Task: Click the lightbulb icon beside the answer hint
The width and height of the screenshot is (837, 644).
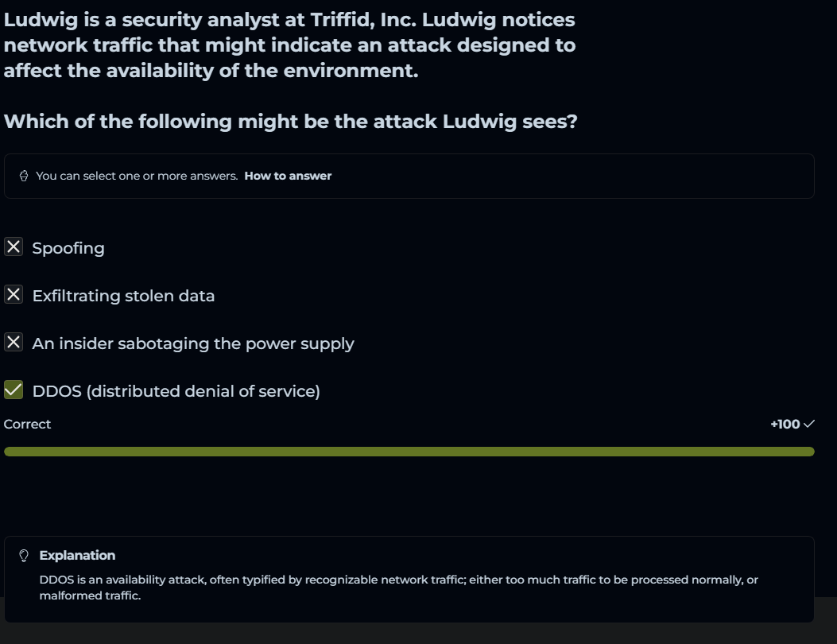Action: [x=24, y=176]
